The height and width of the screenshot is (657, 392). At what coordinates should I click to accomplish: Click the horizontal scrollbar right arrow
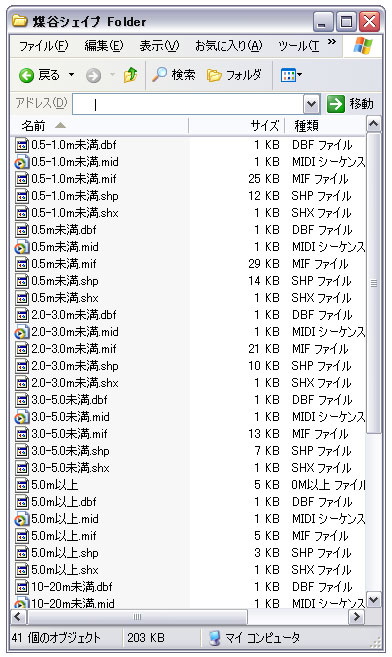click(356, 616)
